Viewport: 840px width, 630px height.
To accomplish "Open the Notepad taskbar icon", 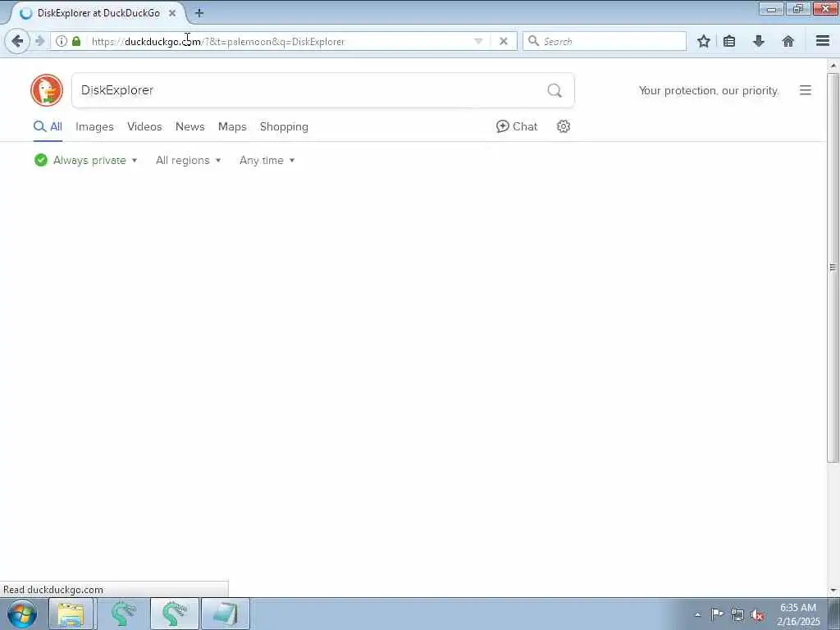I will [226, 614].
